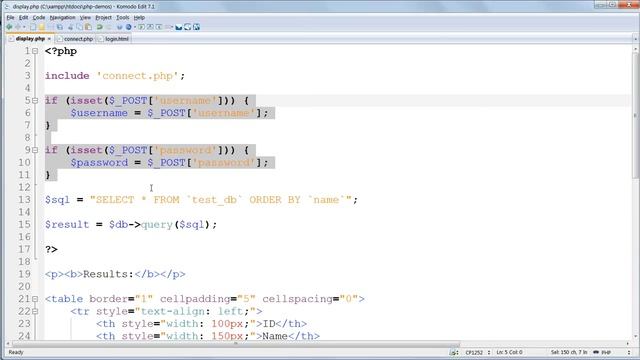The width and height of the screenshot is (640, 360).
Task: Click the Paste clipboard icon
Action: tap(88, 27)
